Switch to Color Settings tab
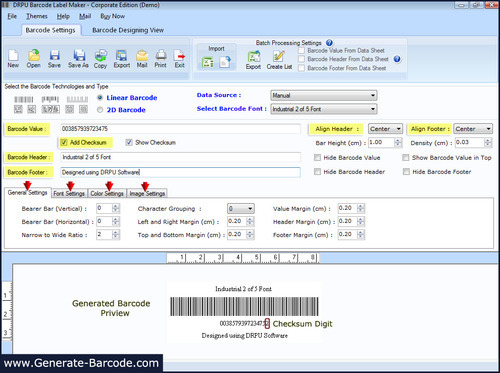 click(x=107, y=193)
